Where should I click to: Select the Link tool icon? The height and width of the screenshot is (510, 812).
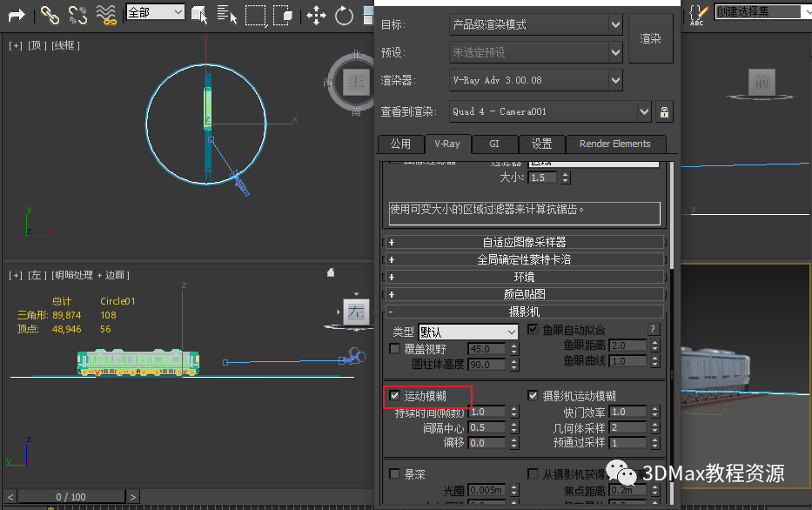pos(50,15)
